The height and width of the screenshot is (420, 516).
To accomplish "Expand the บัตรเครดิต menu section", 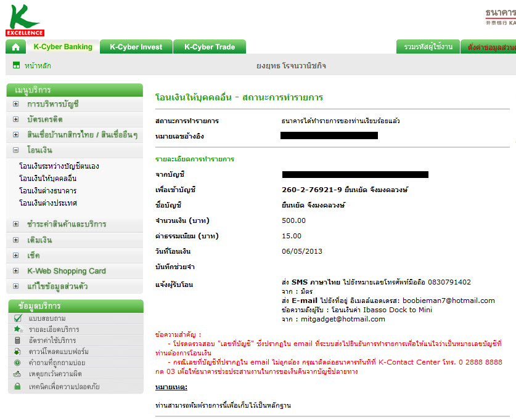I will 15,119.
